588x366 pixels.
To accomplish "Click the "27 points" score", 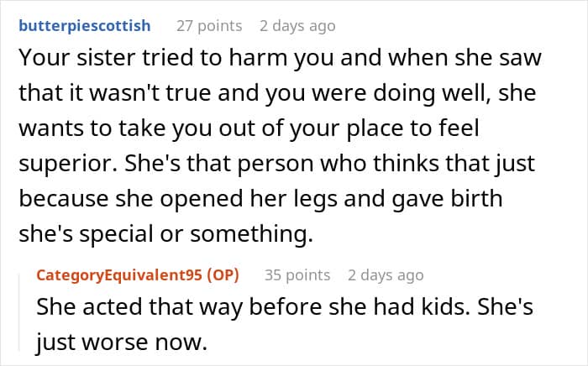I will [209, 25].
